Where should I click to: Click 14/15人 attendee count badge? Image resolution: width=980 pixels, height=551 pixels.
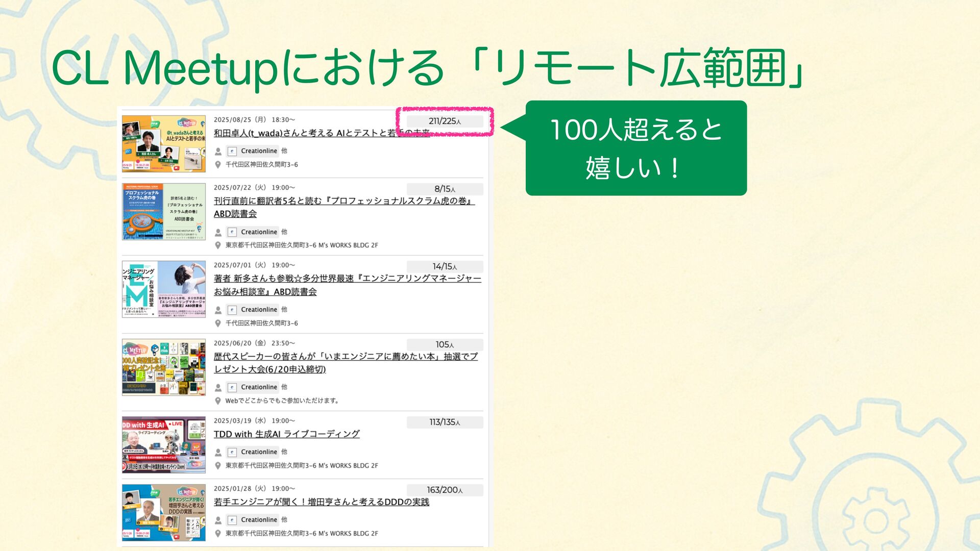445,267
